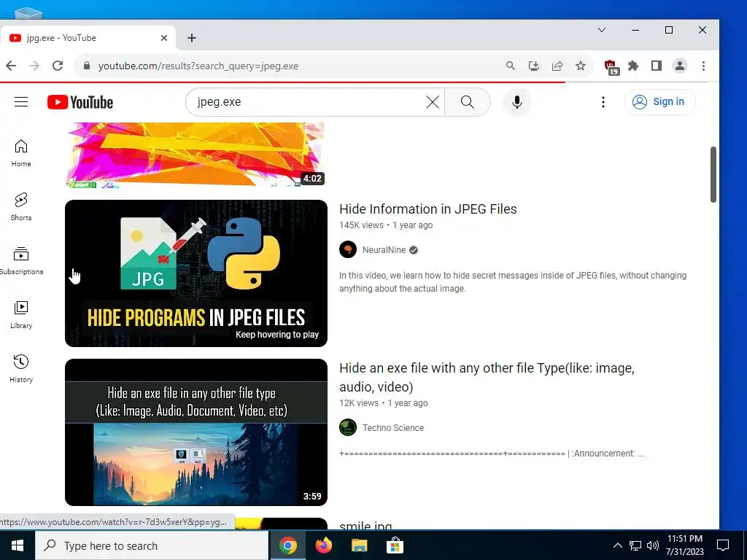Screen dimensions: 747x560
Task: Open File Explorer from the taskbar
Action: (359, 545)
